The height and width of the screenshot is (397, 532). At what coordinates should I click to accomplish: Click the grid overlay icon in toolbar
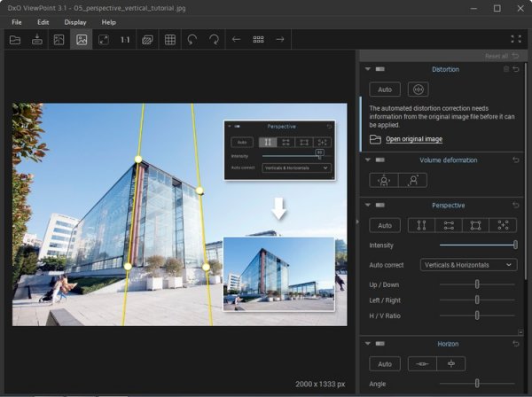[170, 40]
